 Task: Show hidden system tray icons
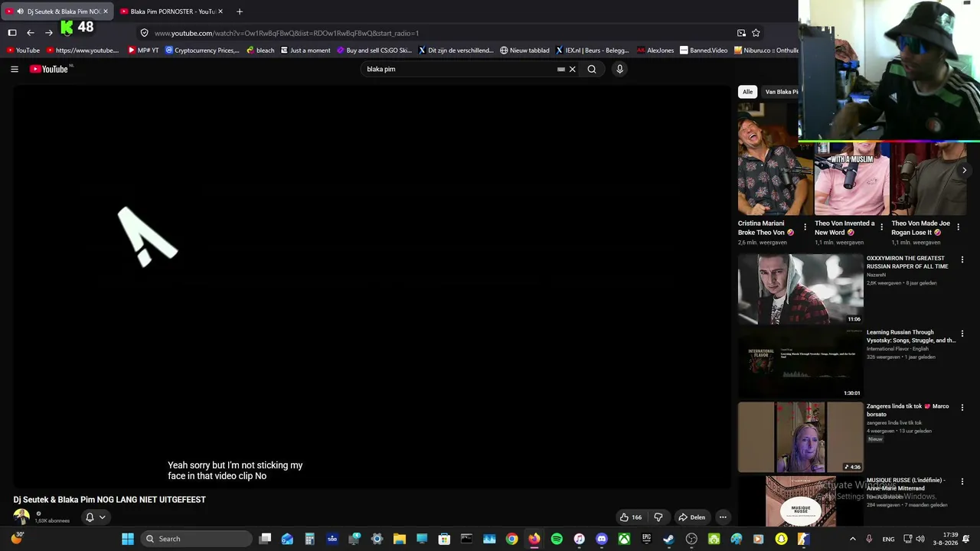click(853, 539)
